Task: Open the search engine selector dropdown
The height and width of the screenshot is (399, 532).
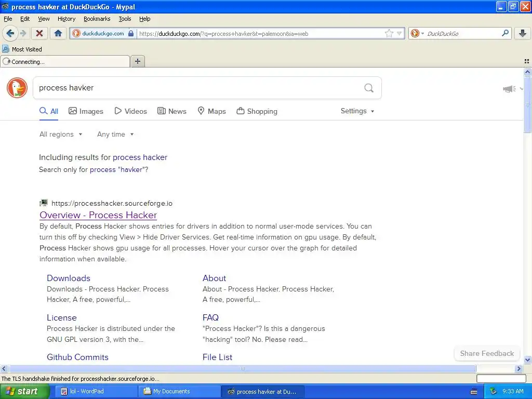Action: pyautogui.click(x=417, y=33)
